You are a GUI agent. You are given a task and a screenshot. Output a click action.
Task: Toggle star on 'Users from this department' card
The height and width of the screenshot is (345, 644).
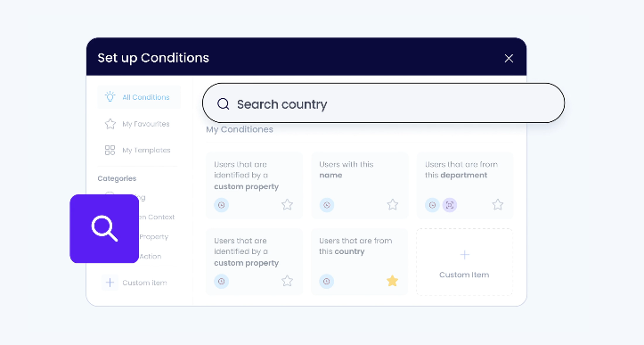point(498,204)
